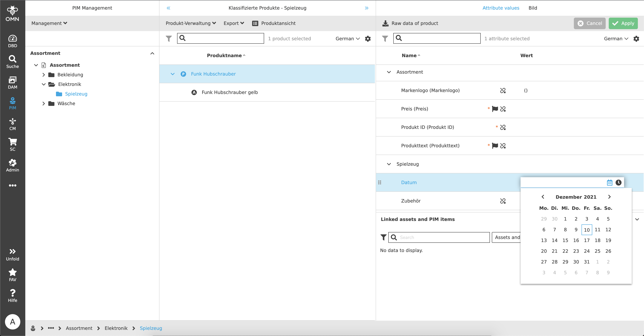
Task: Toggle the flag on Produkttext attribute
Action: [x=495, y=145]
